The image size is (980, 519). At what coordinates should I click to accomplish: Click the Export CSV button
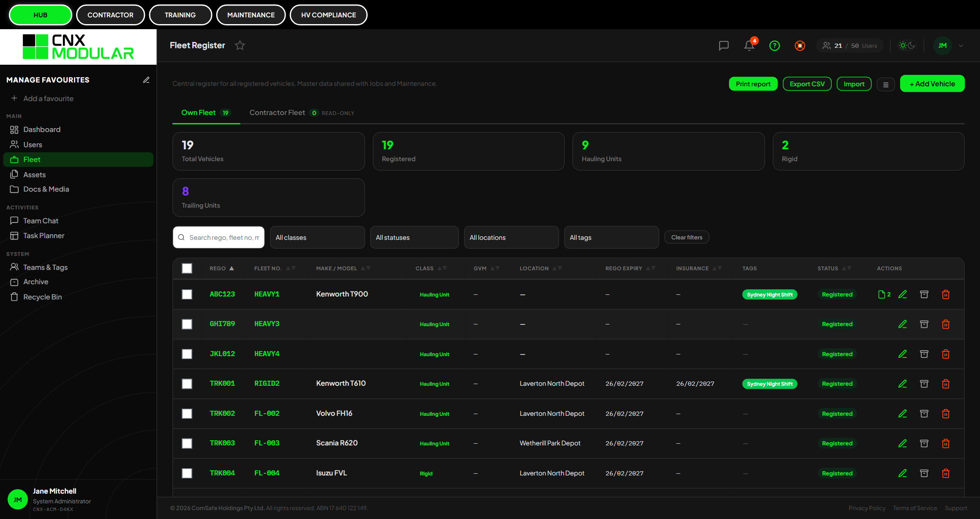pyautogui.click(x=807, y=84)
